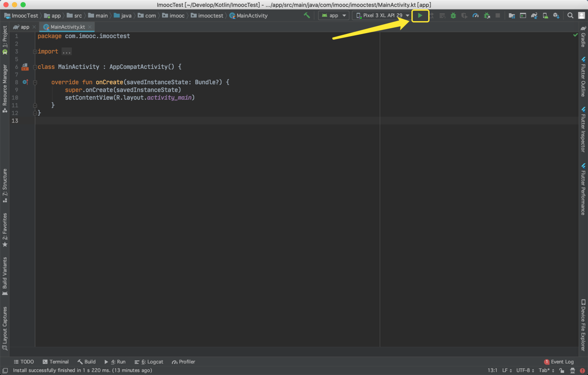Run the app with the green play button
The image size is (588, 375).
click(420, 15)
